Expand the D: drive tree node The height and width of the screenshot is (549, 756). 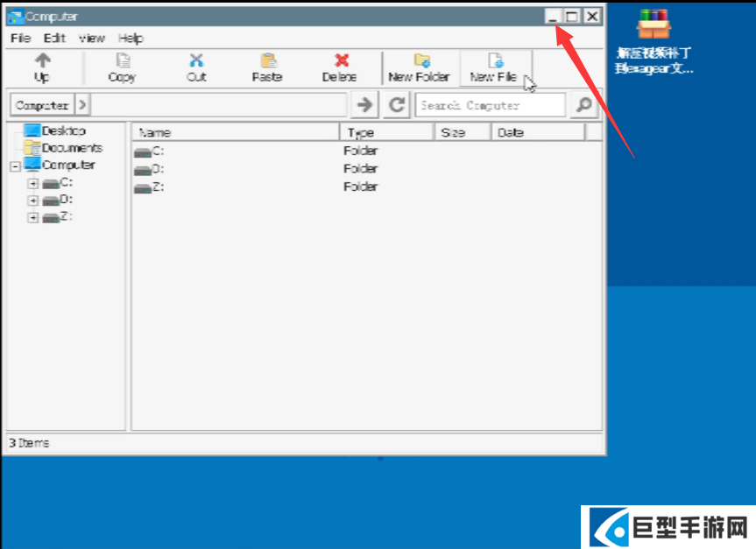[32, 201]
